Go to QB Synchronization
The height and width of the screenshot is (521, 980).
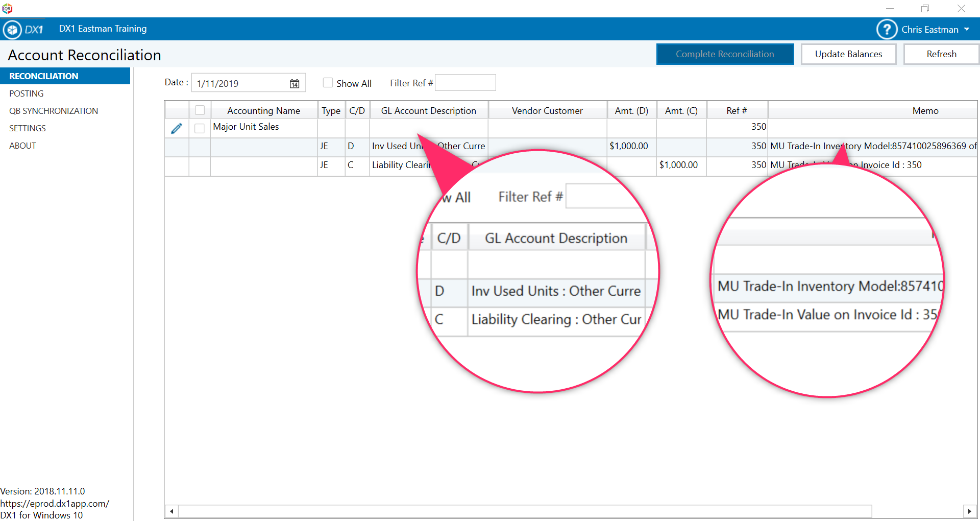(54, 111)
